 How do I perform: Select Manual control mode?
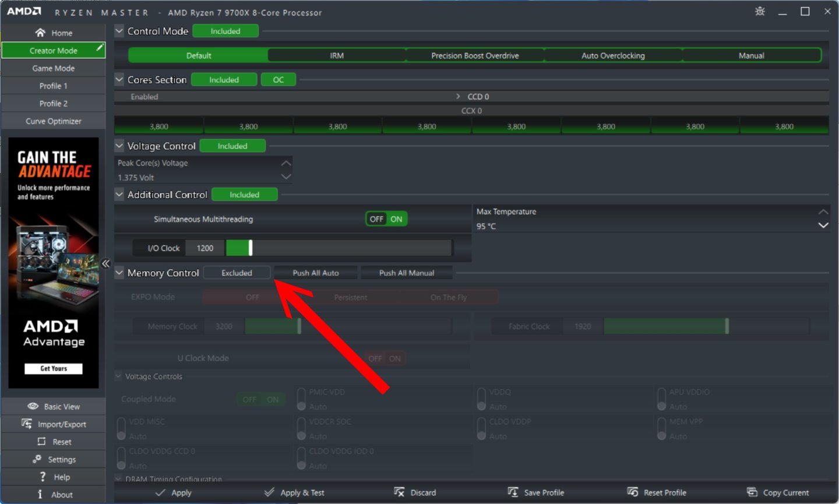[752, 55]
